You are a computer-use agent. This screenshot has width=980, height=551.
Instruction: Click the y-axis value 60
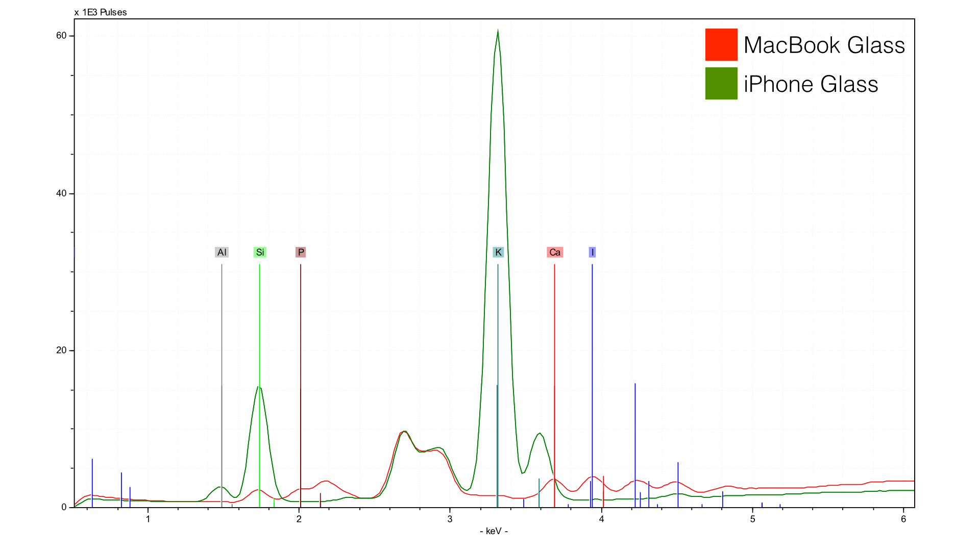click(x=61, y=36)
